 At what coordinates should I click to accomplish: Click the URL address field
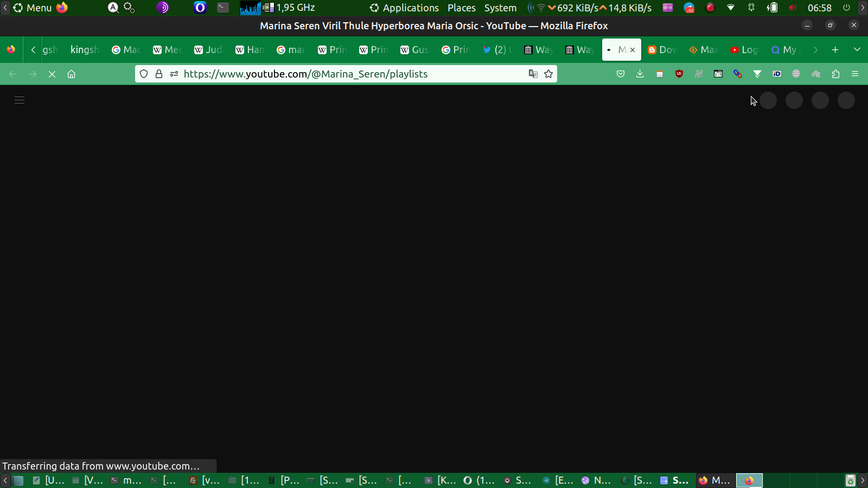[347, 74]
